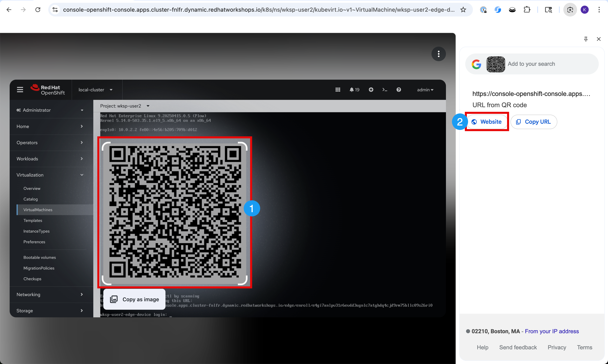This screenshot has width=608, height=364.
Task: Click From your IP address link
Action: coord(552,331)
